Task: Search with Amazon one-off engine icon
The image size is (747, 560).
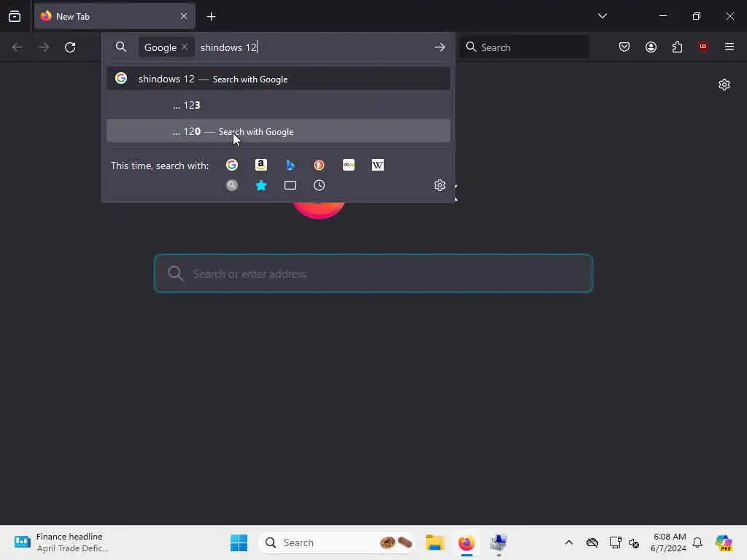Action: click(261, 165)
